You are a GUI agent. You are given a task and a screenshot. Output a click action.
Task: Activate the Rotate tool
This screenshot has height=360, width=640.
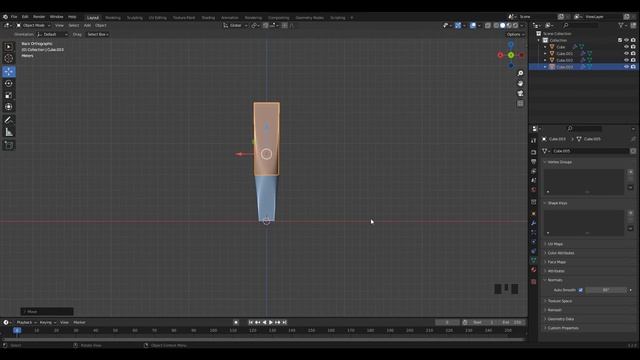pyautogui.click(x=9, y=83)
